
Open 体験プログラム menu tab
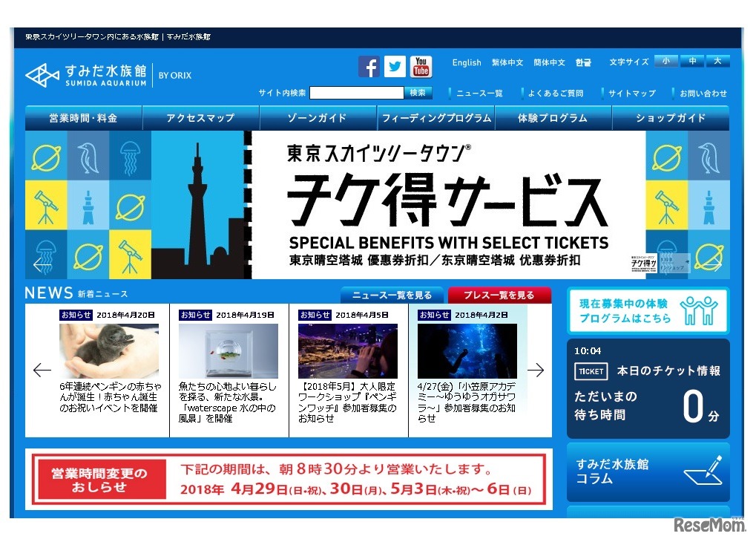[553, 118]
